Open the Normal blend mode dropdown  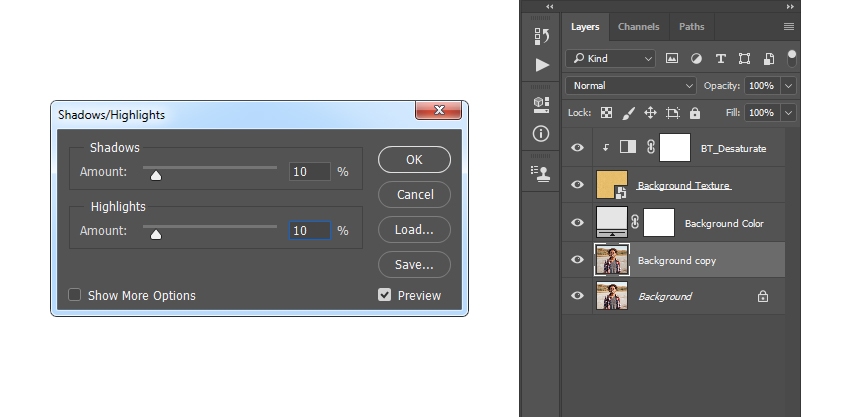click(631, 86)
